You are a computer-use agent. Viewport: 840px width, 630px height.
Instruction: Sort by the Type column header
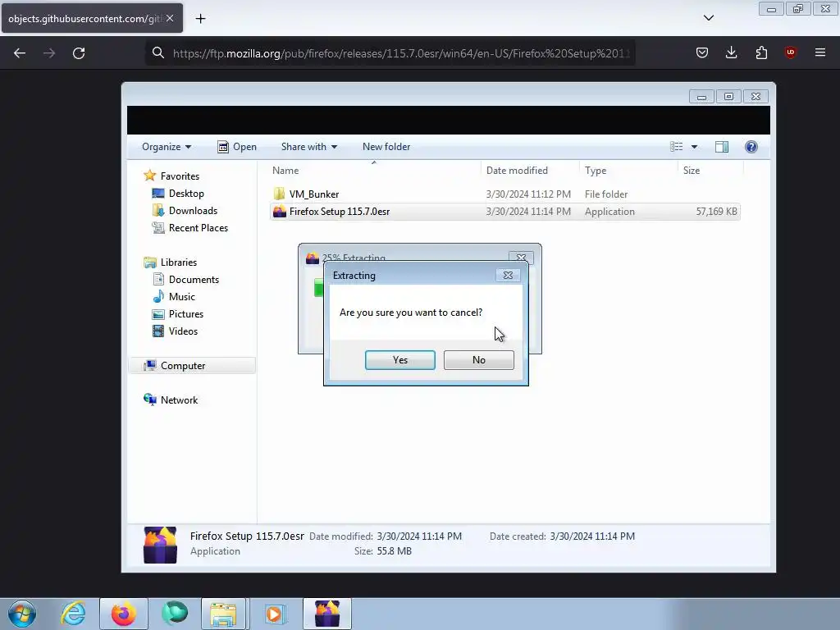[628, 171]
